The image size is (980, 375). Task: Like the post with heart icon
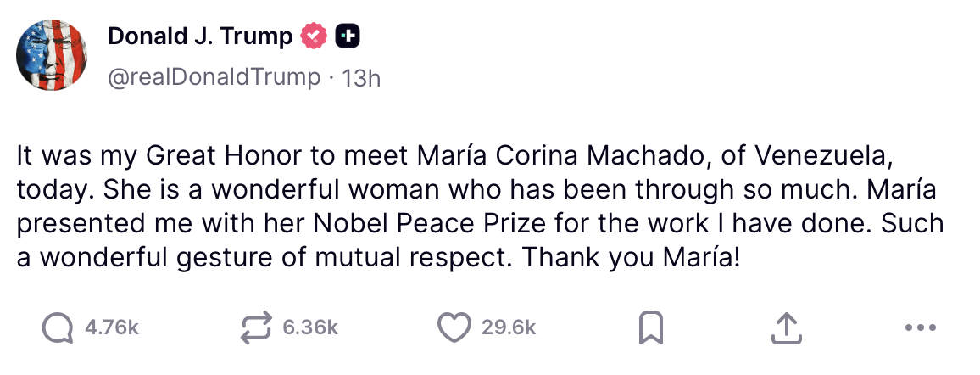454,328
